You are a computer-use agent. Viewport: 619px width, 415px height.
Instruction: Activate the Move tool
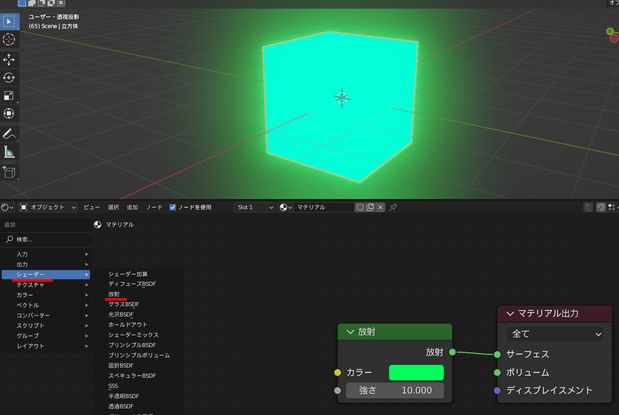coord(9,59)
